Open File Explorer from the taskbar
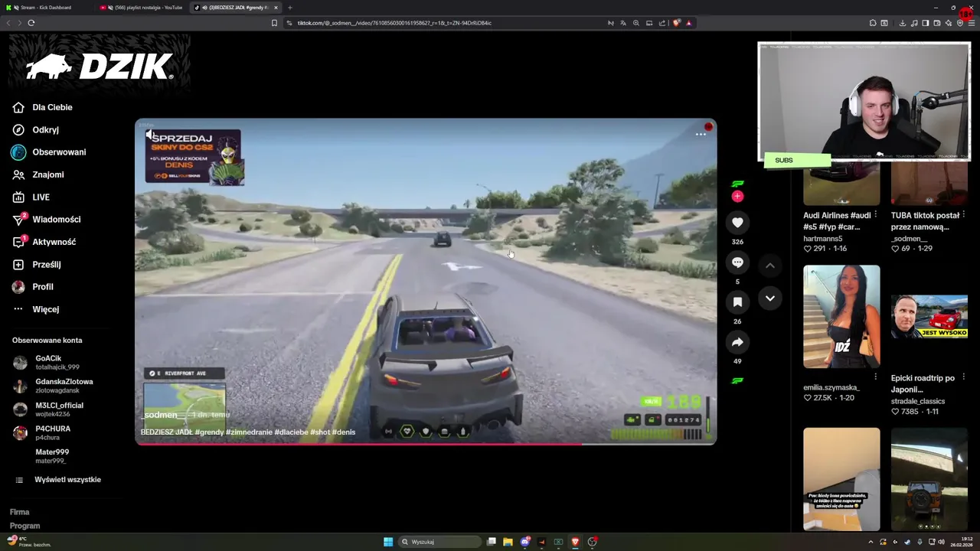 [508, 542]
